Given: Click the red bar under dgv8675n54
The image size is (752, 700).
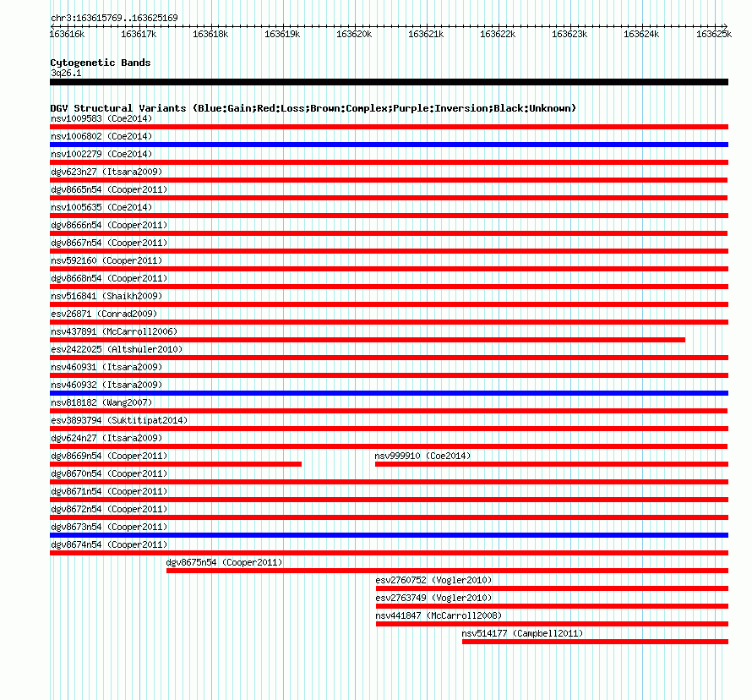Looking at the screenshot, I should pos(448,571).
